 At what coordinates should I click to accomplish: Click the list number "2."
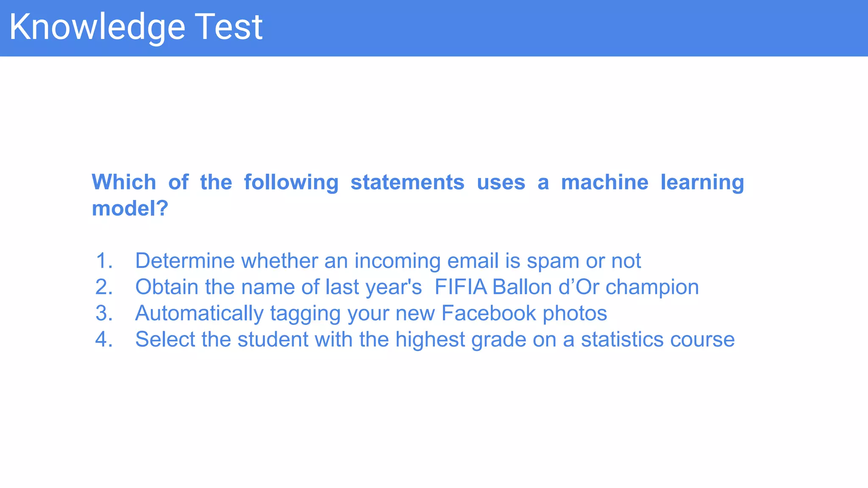tap(104, 287)
